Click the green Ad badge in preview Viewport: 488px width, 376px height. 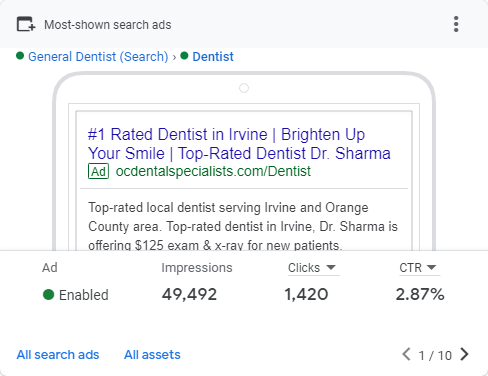[x=98, y=171]
